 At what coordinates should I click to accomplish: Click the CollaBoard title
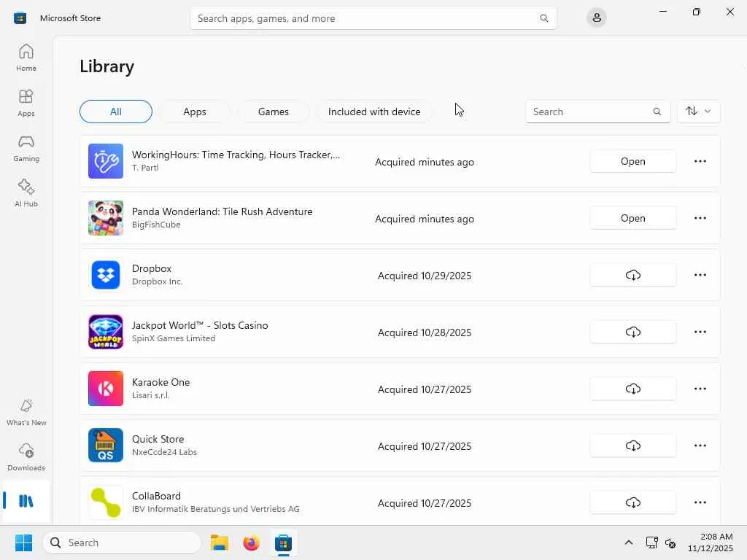[x=156, y=496]
